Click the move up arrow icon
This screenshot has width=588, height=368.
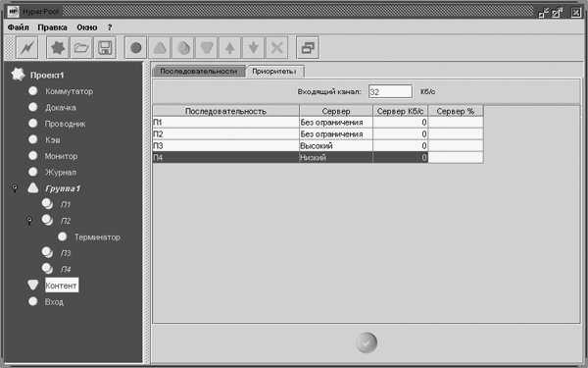click(x=230, y=48)
